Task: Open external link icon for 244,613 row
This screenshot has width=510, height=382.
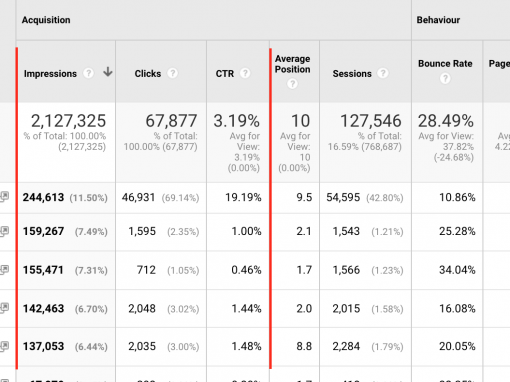Action: click(4, 196)
